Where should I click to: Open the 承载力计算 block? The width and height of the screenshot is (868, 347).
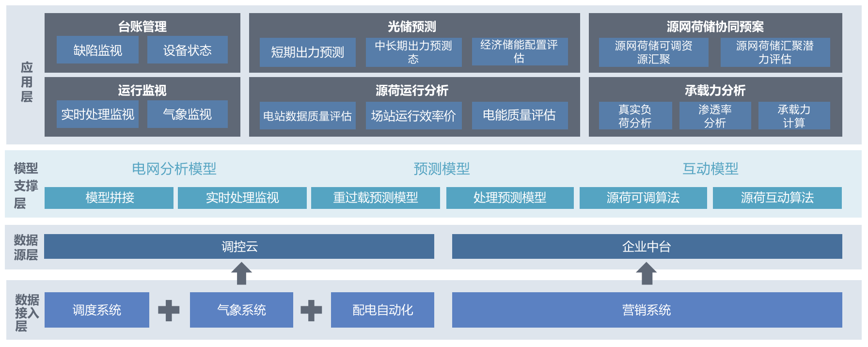pos(794,116)
